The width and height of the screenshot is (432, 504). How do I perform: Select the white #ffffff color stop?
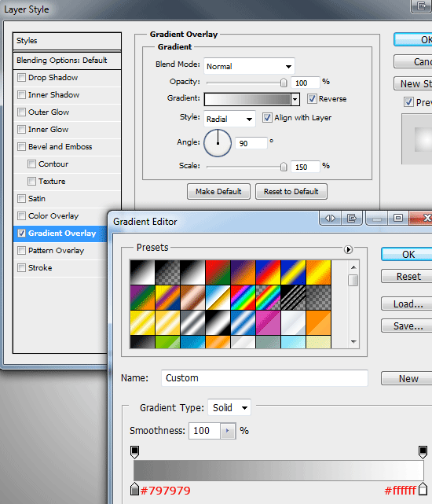[x=423, y=489]
